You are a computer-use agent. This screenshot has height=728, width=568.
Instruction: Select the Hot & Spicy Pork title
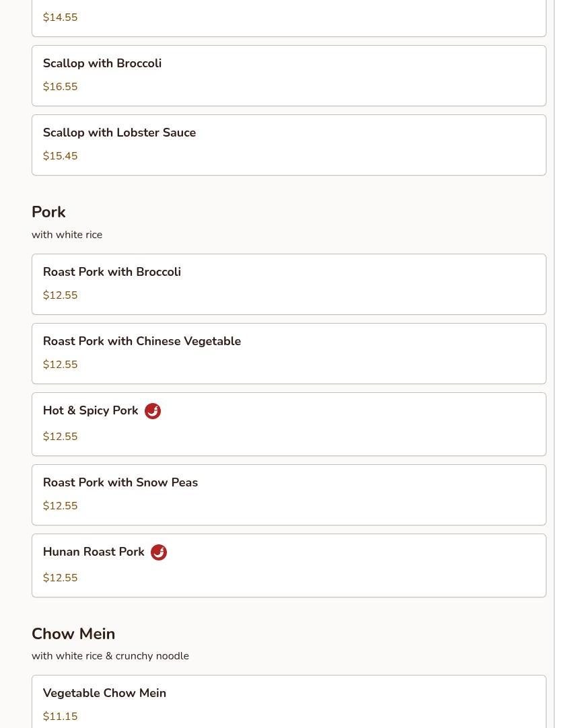tap(91, 410)
